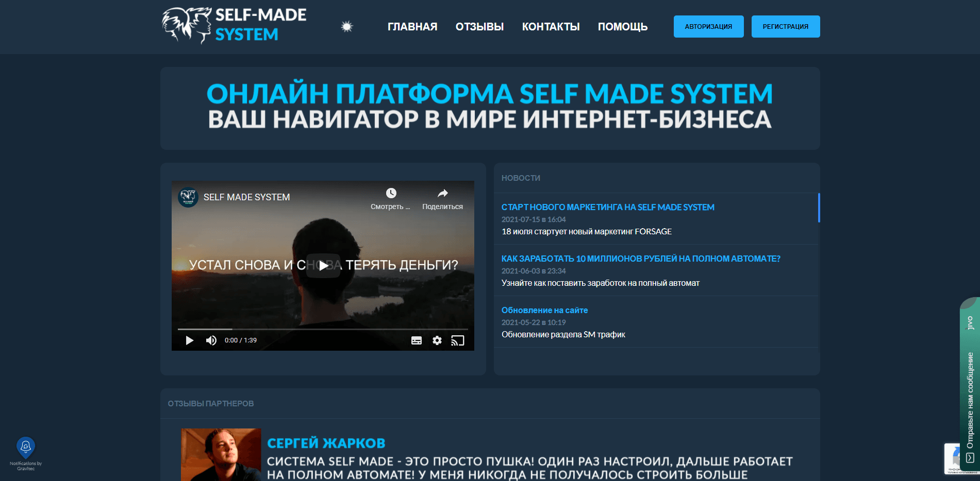This screenshot has height=481, width=980.
Task: Click the Watch Later clock icon
Action: 391,193
